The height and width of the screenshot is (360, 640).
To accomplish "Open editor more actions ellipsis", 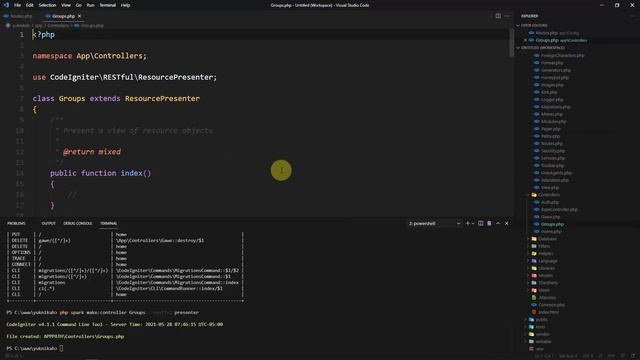I will 507,16.
